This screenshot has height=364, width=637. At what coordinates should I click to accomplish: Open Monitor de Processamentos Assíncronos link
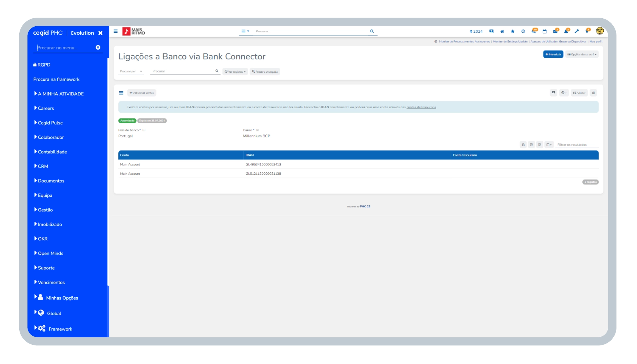coord(464,42)
